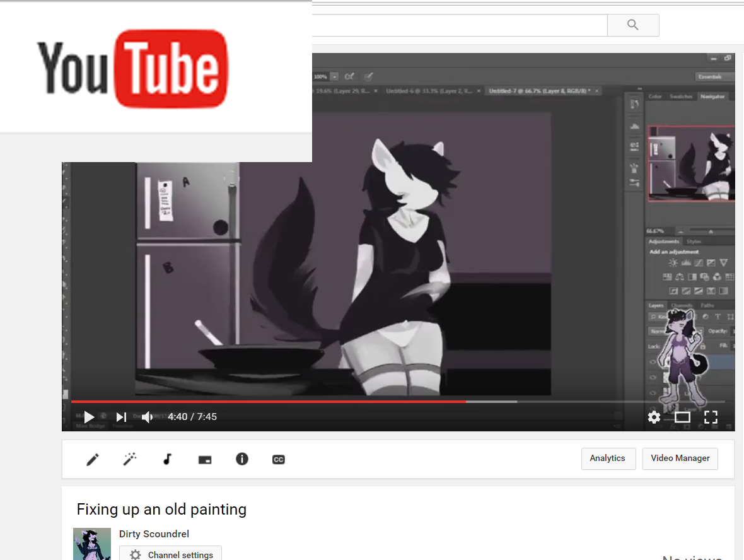
Task: Skip to the next video
Action: 121,417
